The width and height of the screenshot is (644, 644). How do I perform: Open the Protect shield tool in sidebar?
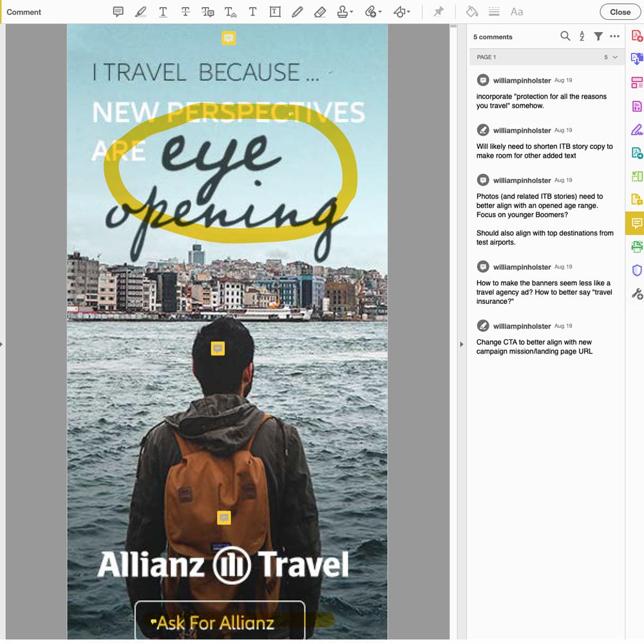point(637,270)
